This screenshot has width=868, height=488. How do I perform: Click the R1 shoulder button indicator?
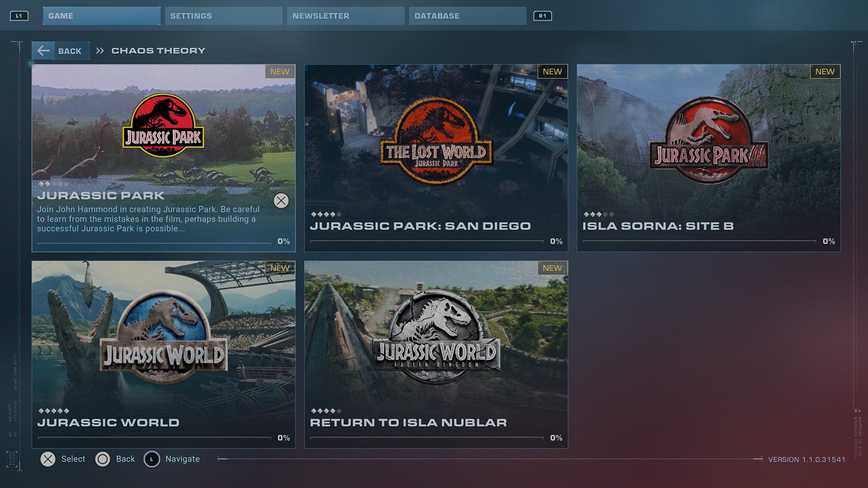click(542, 16)
